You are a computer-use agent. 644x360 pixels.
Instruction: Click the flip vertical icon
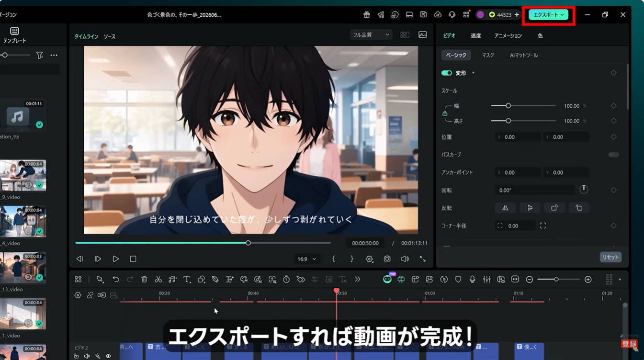click(530, 208)
